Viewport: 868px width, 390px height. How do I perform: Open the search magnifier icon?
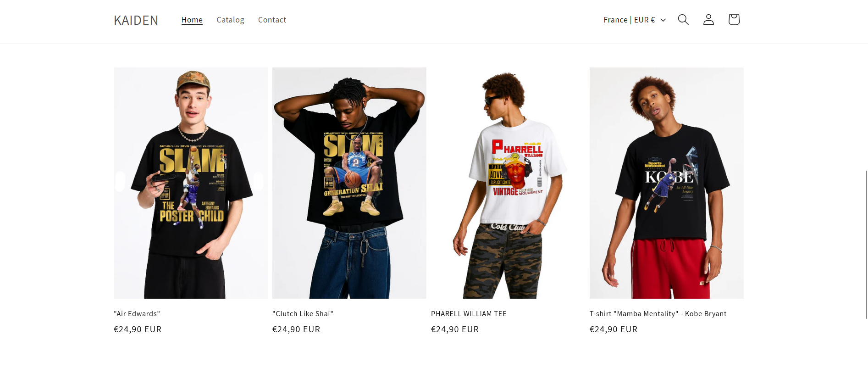click(x=683, y=20)
